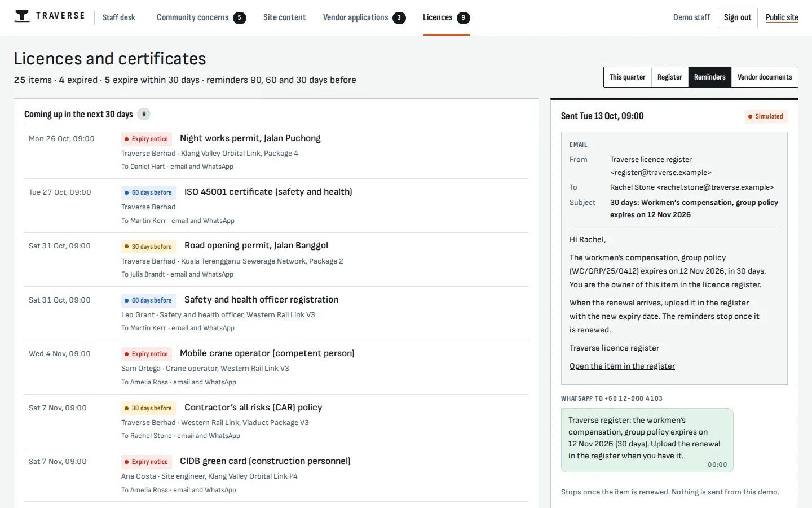
Task: Click the Demo staff user label
Action: [x=691, y=17]
